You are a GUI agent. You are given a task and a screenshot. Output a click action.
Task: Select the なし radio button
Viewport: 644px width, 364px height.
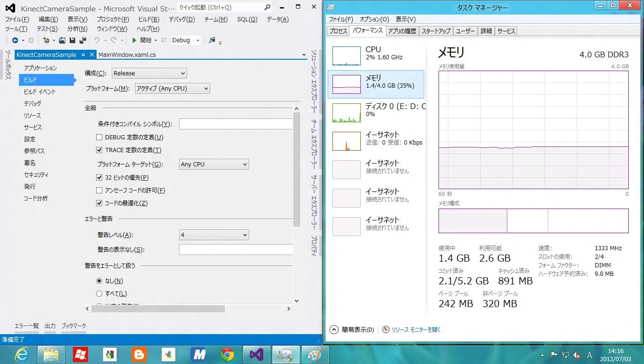[x=99, y=281]
